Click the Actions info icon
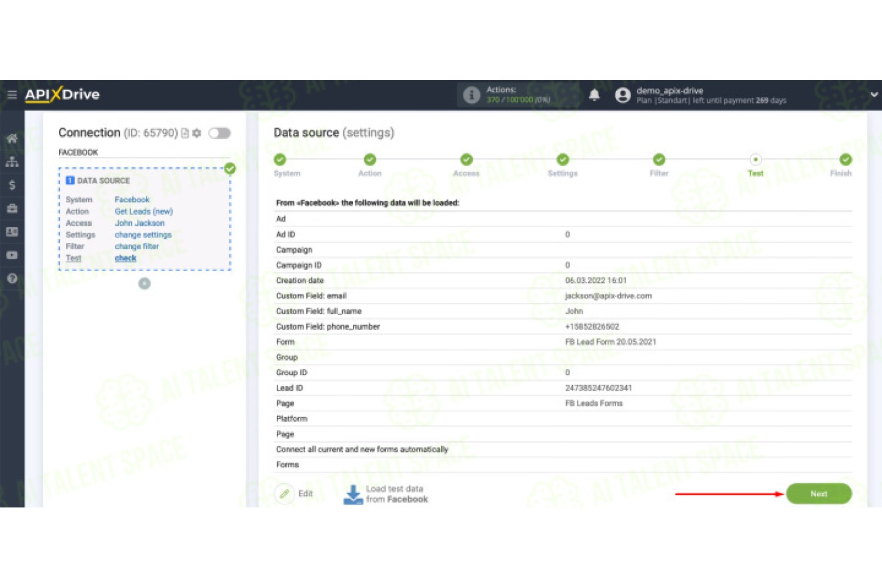 pos(471,95)
